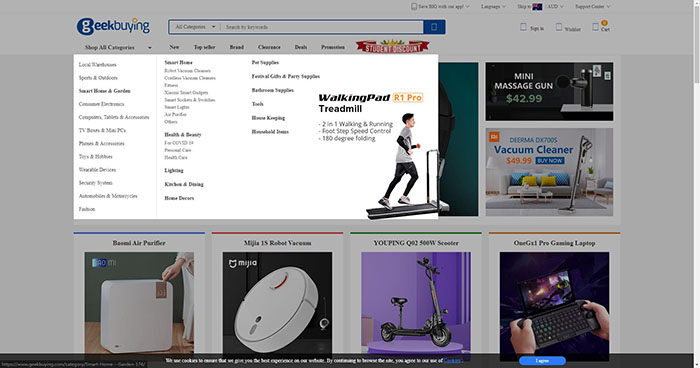Expand the Support Center dropdown
This screenshot has height=368, width=700.
tap(592, 6)
